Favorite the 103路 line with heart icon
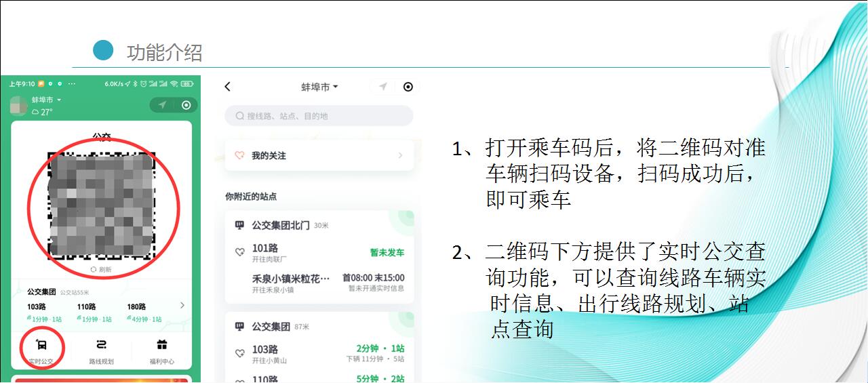 [x=239, y=353]
